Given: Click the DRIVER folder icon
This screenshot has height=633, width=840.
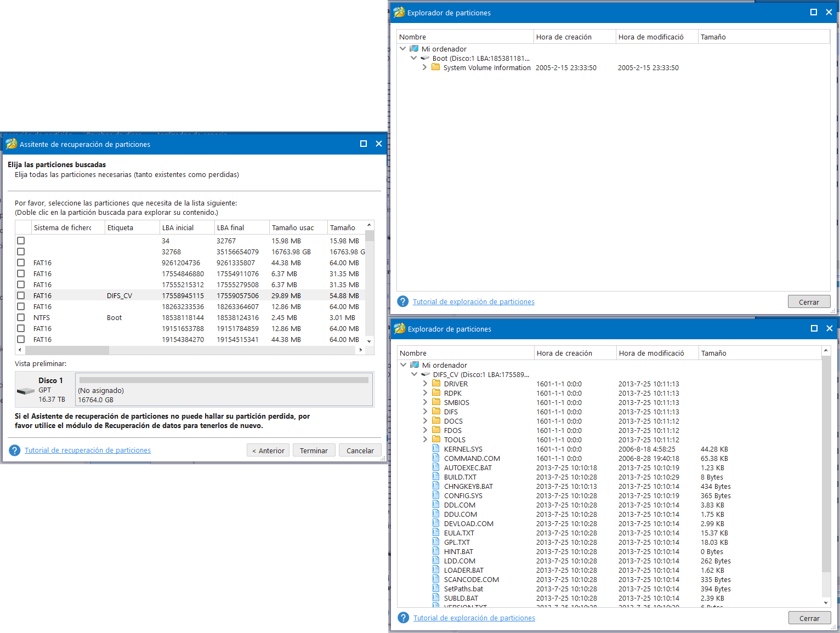Looking at the screenshot, I should click(x=436, y=384).
